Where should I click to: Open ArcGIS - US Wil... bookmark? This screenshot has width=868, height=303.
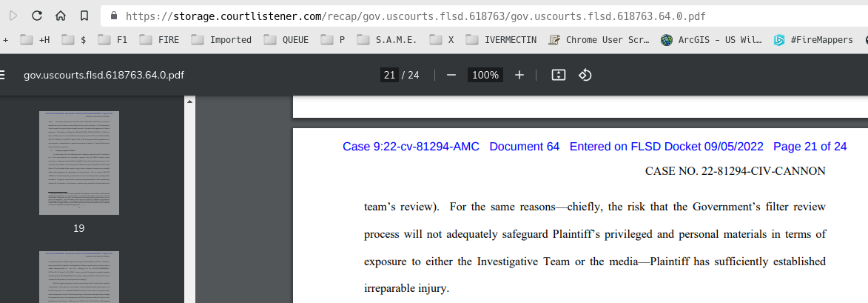click(x=712, y=40)
